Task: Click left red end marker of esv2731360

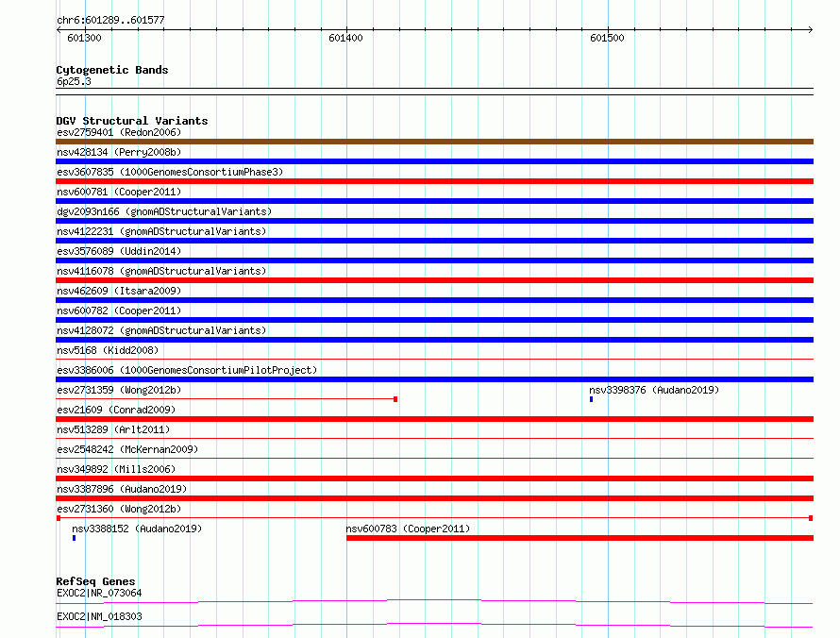Action: (59, 518)
